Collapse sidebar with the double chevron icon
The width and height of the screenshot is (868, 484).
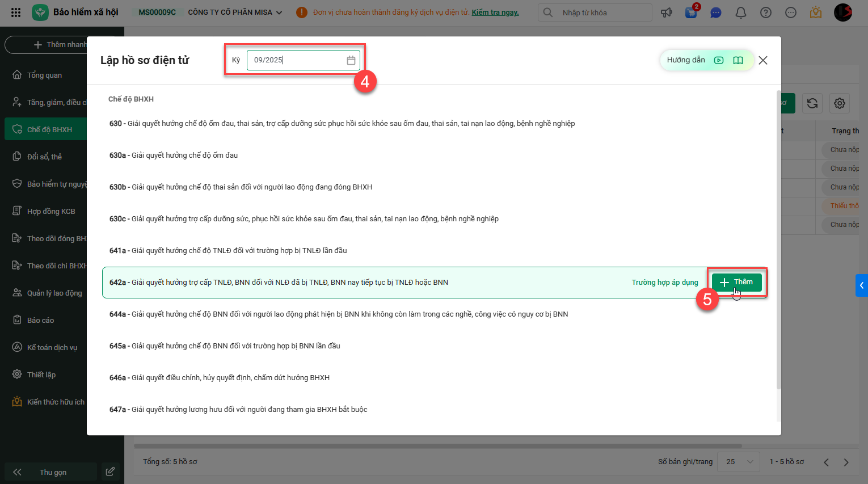[17, 472]
